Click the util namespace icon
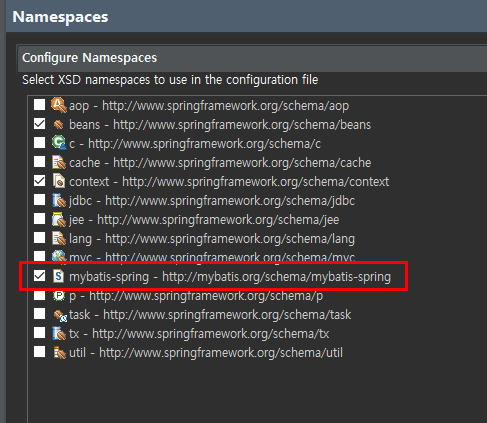Image resolution: width=487 pixels, height=423 pixels. click(x=59, y=352)
